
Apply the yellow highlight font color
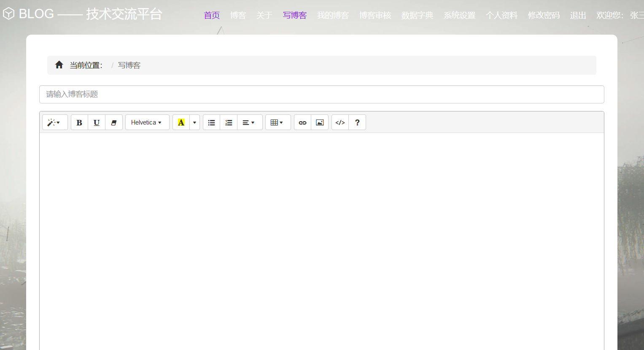point(181,122)
